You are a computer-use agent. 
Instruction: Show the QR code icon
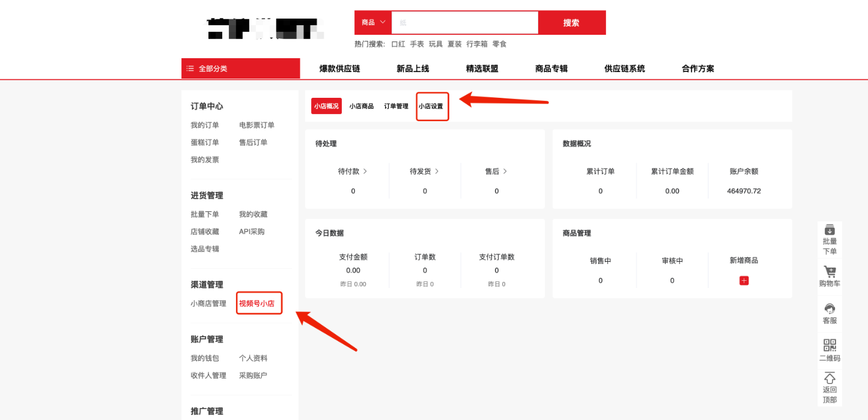tap(830, 346)
